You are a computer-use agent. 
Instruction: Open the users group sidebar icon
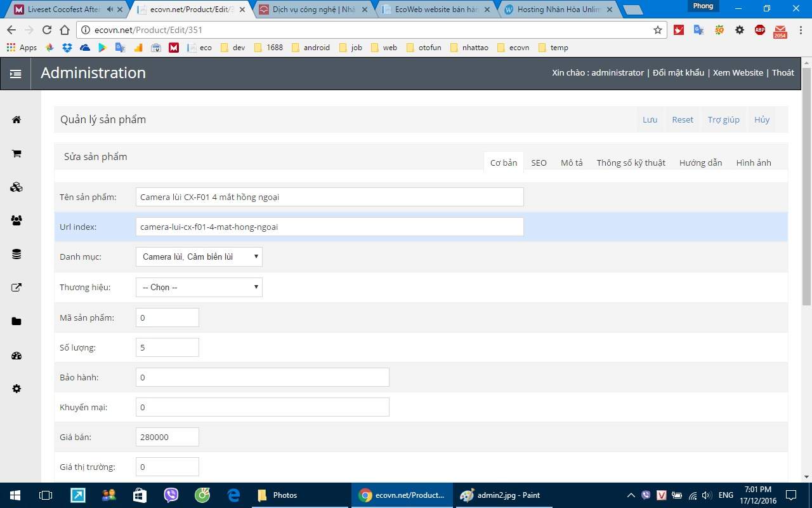click(x=16, y=220)
